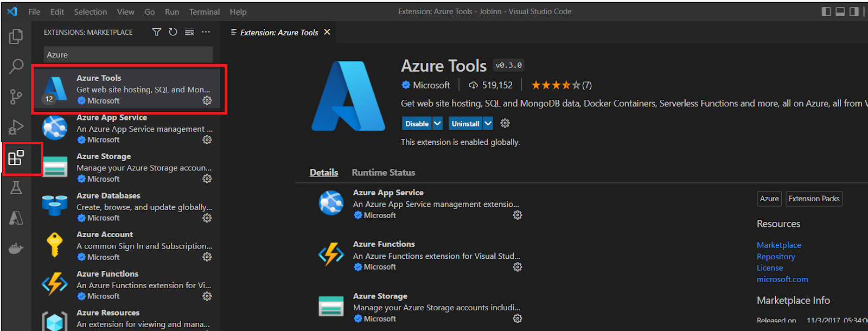Open manage gear for Azure App Service in sidebar
Image resolution: width=868 pixels, height=331 pixels.
[x=207, y=139]
